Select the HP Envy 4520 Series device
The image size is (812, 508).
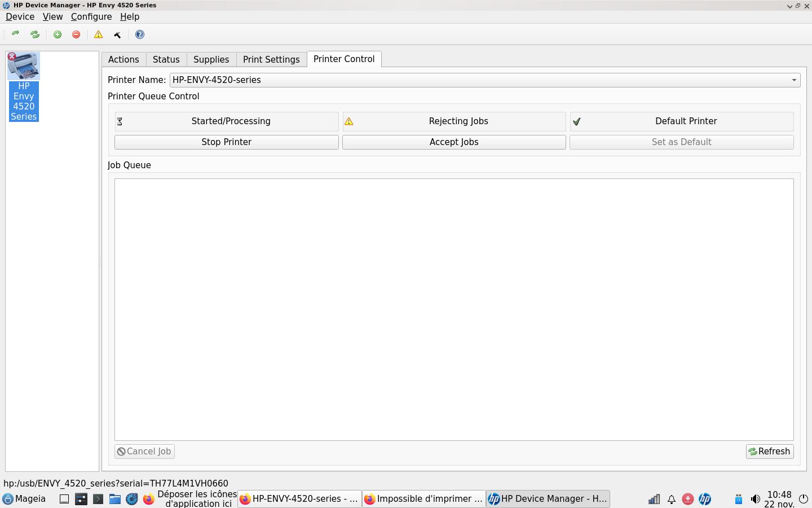pos(24,87)
